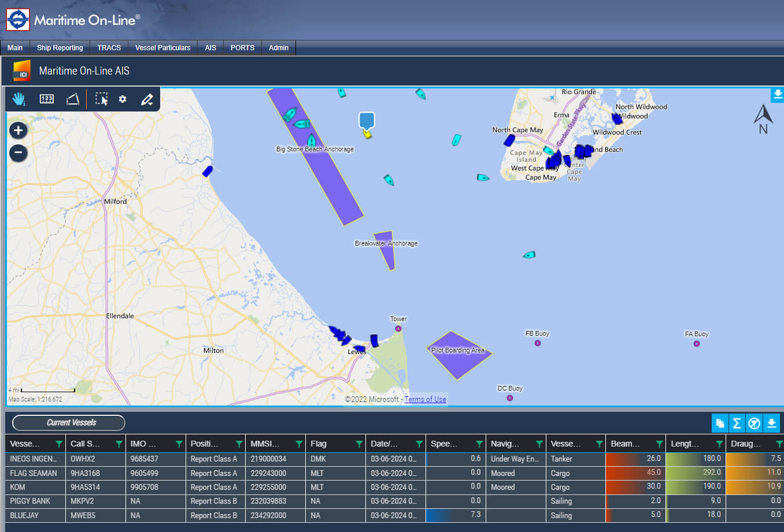Select the INEOS INGEN vessel row

click(x=394, y=459)
